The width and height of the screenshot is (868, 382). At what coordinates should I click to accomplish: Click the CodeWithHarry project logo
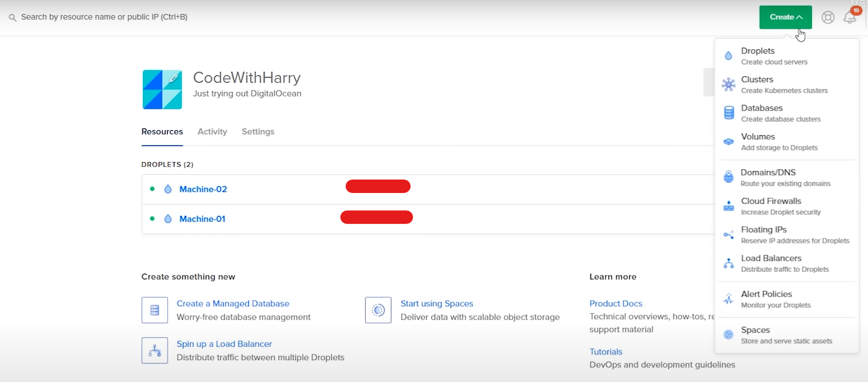tap(162, 90)
